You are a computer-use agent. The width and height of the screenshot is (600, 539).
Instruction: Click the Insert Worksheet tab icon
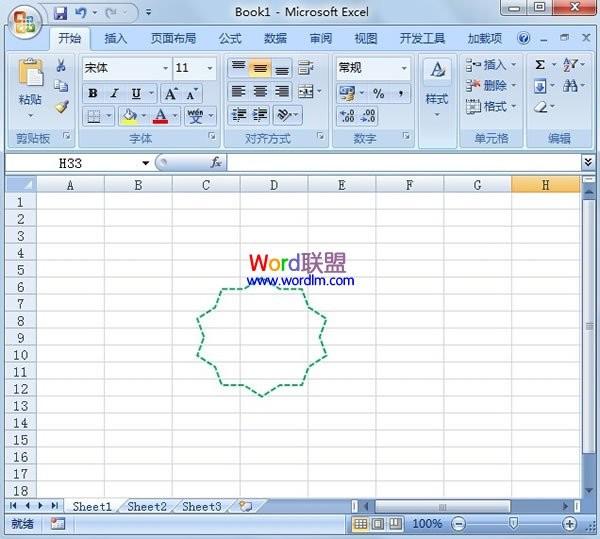245,507
